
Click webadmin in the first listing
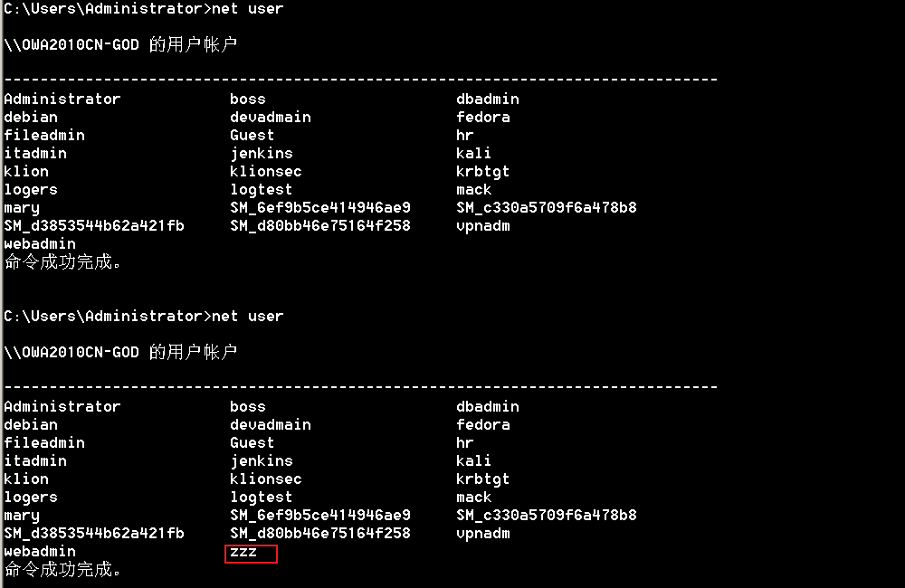(40, 243)
